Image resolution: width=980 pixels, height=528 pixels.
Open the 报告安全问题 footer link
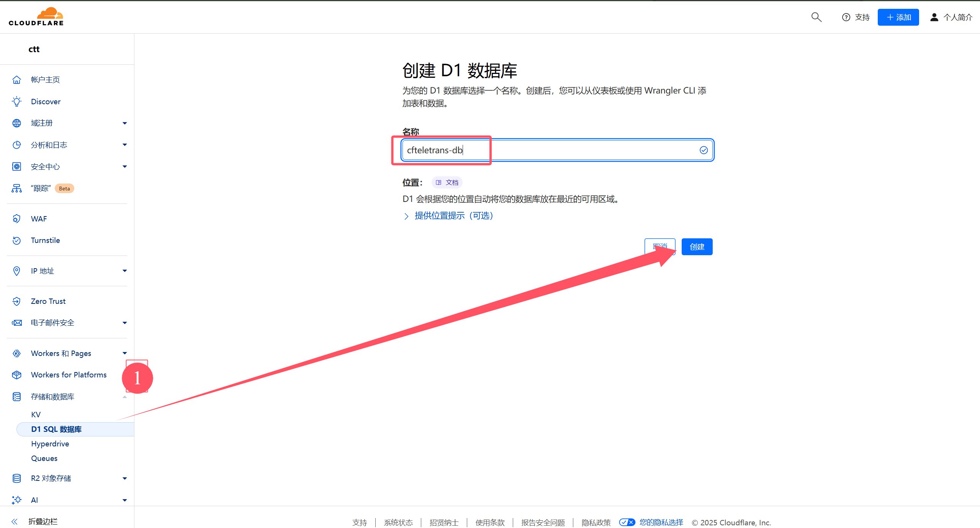click(x=543, y=523)
